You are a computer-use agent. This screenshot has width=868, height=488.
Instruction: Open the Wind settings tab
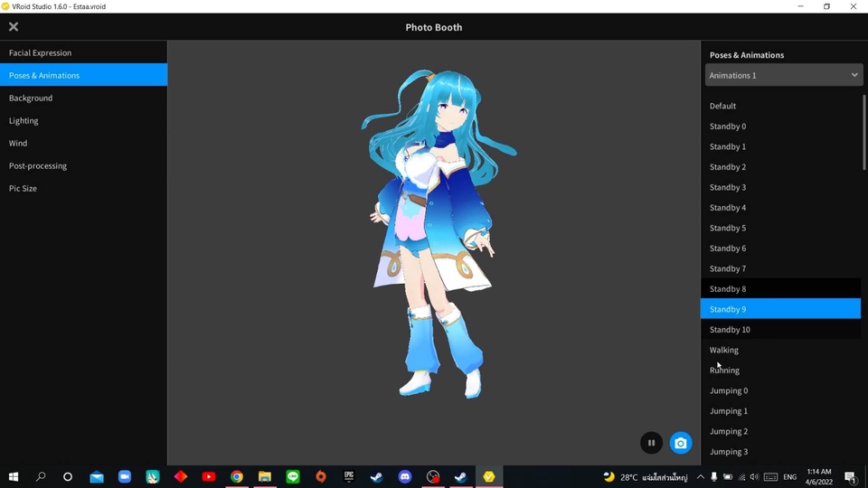(x=83, y=143)
